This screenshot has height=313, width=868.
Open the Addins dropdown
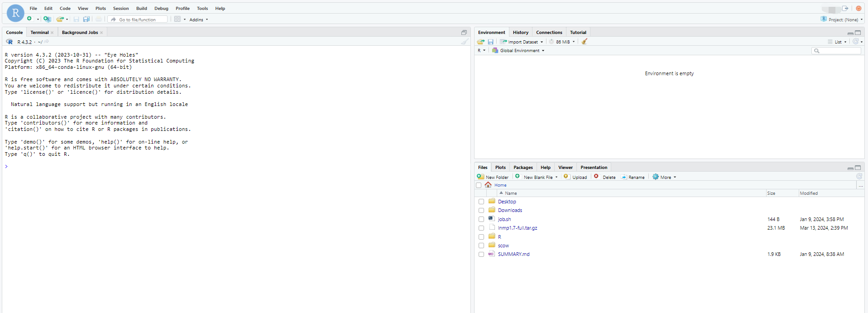pos(199,19)
